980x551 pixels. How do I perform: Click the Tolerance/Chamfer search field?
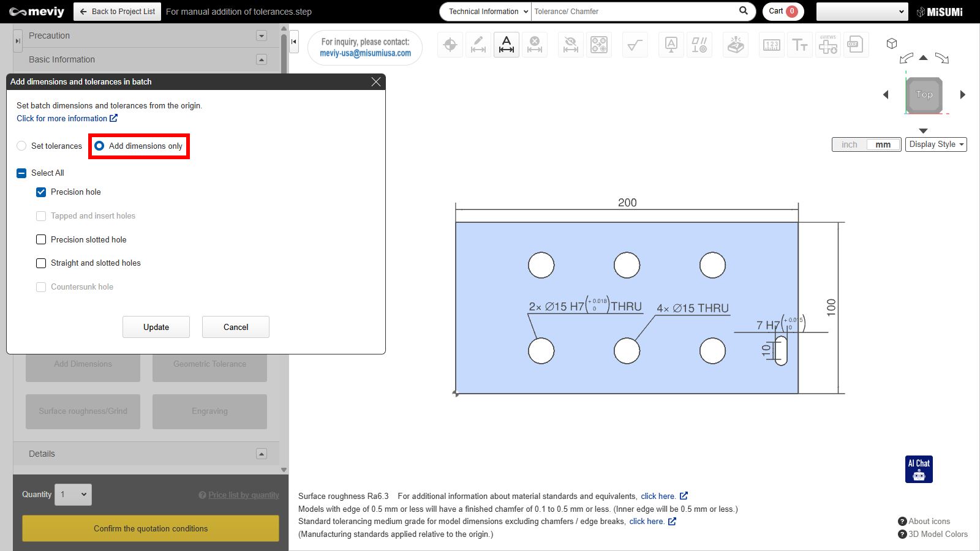[634, 12]
